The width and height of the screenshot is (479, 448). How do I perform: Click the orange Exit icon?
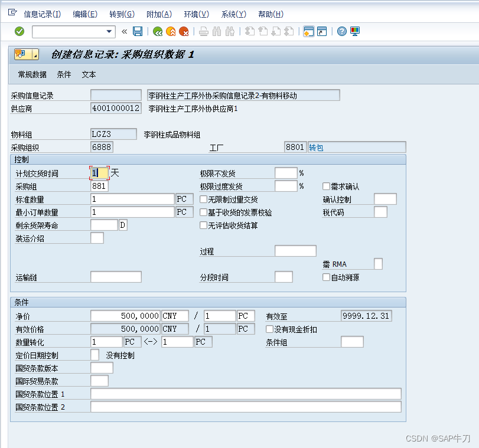[x=171, y=31]
